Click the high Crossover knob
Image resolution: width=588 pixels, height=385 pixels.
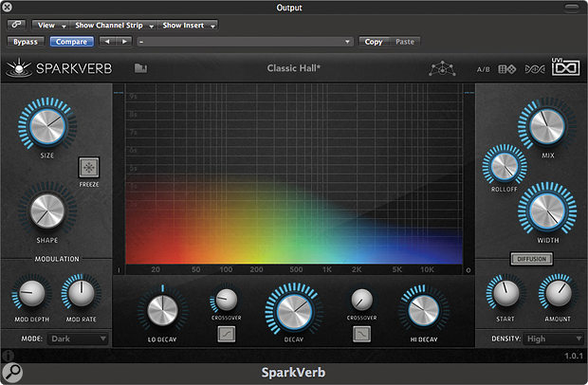(x=362, y=300)
